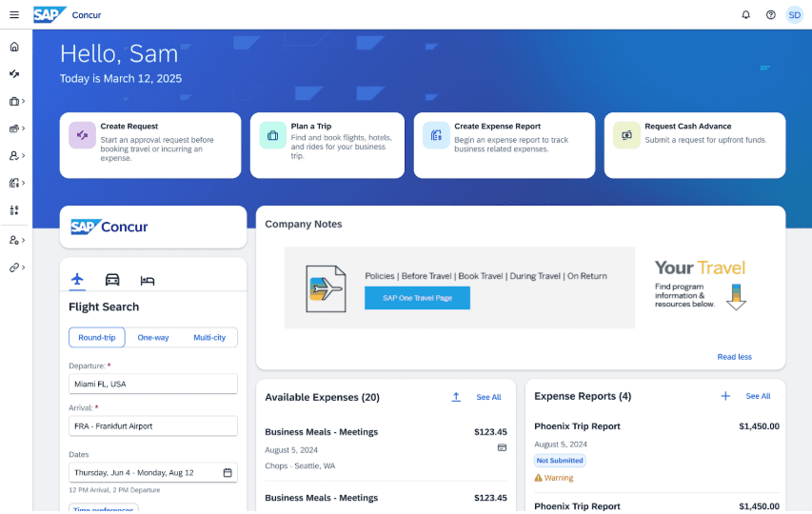Click the Warning triangle icon
The image size is (812, 514).
539,478
